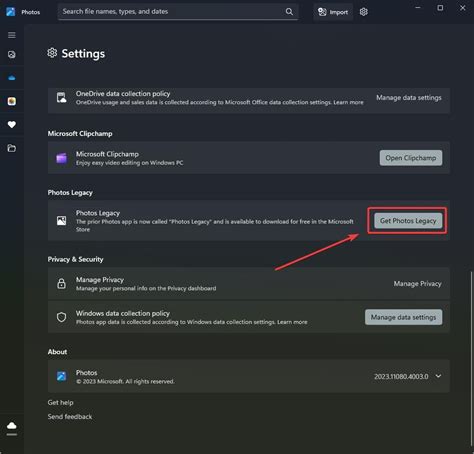
Task: Click Learn more in OneDrive policy description
Action: coord(348,102)
